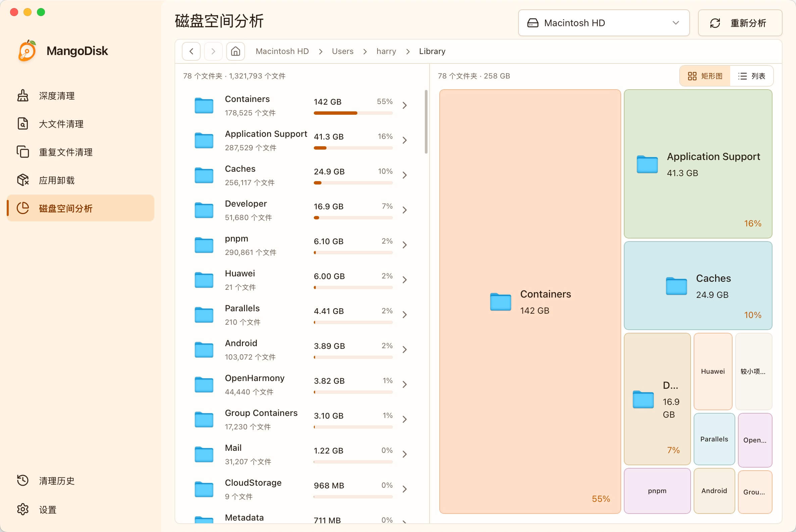Expand Containers row chevron
Image resolution: width=796 pixels, height=532 pixels.
click(405, 106)
